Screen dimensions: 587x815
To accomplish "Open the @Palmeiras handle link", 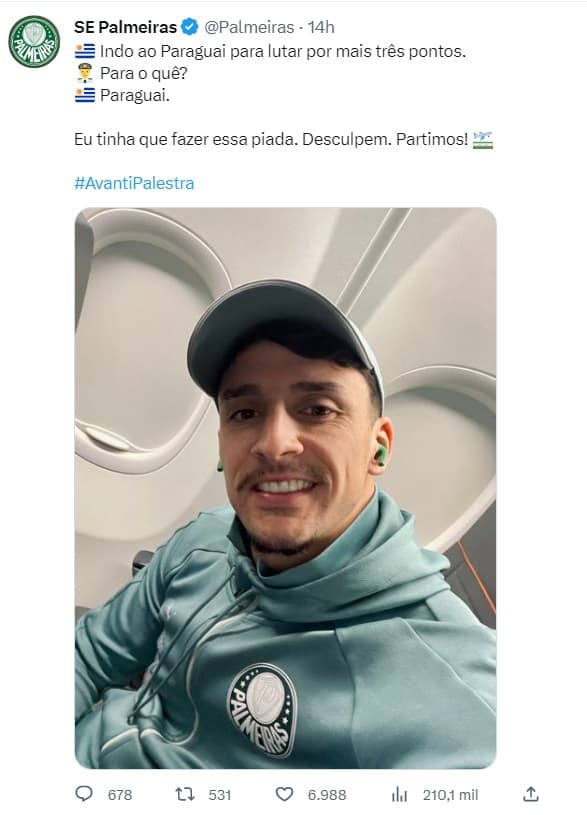I will pyautogui.click(x=249, y=27).
